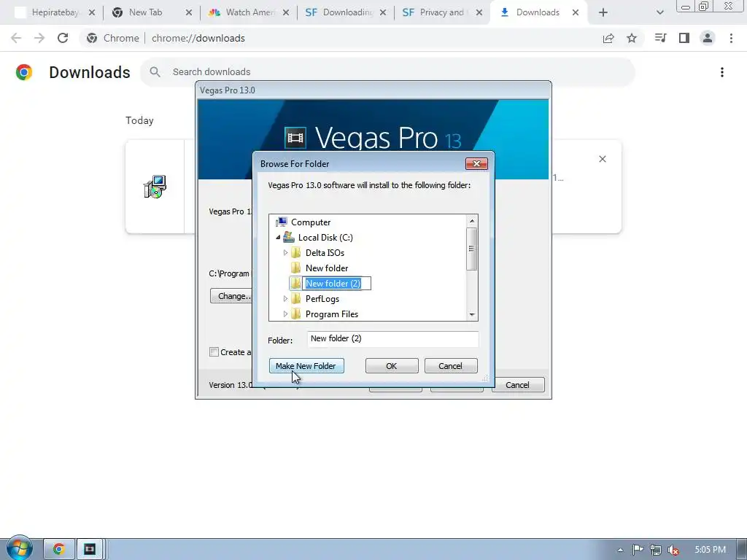The image size is (747, 560).
Task: Select the 'New folder' entry
Action: pos(327,268)
